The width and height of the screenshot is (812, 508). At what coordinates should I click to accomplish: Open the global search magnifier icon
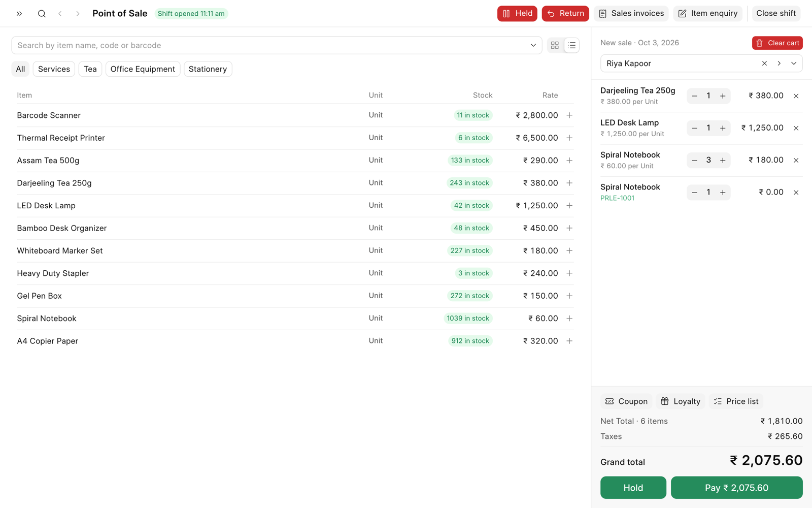coord(42,14)
